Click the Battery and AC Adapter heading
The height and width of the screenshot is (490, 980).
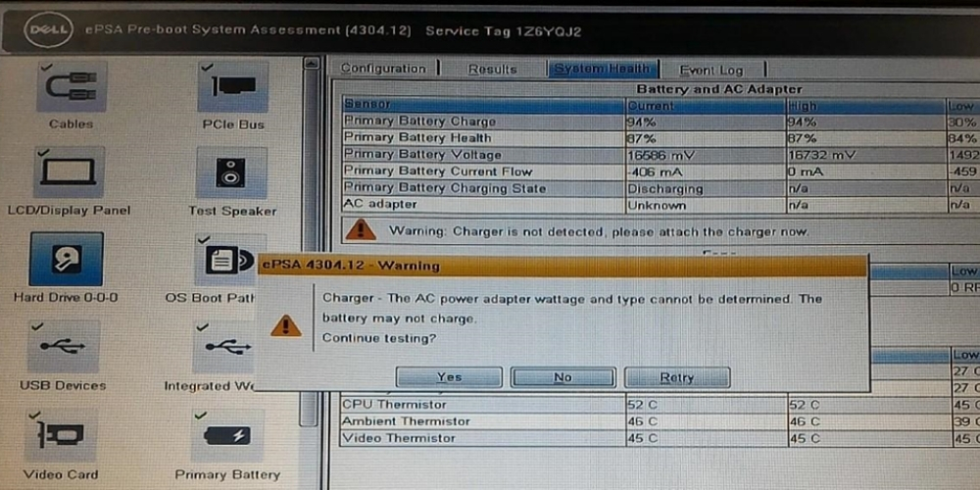coord(718,89)
